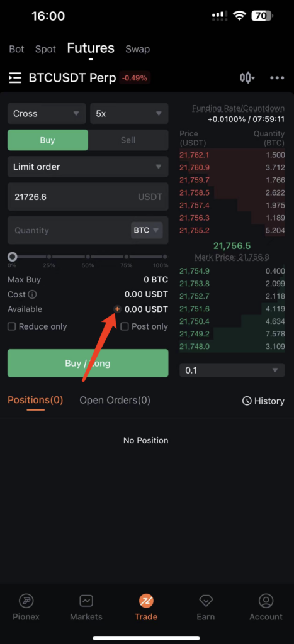The image size is (294, 644).
Task: Expand the Limit order type dropdown
Action: tap(88, 167)
